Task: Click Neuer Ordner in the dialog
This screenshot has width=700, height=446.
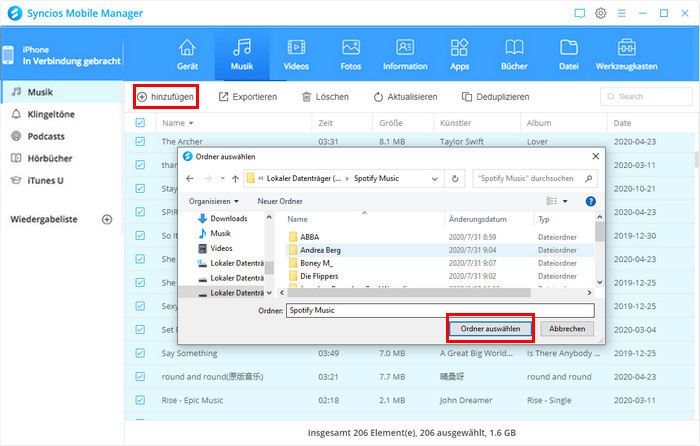Action: pos(280,201)
